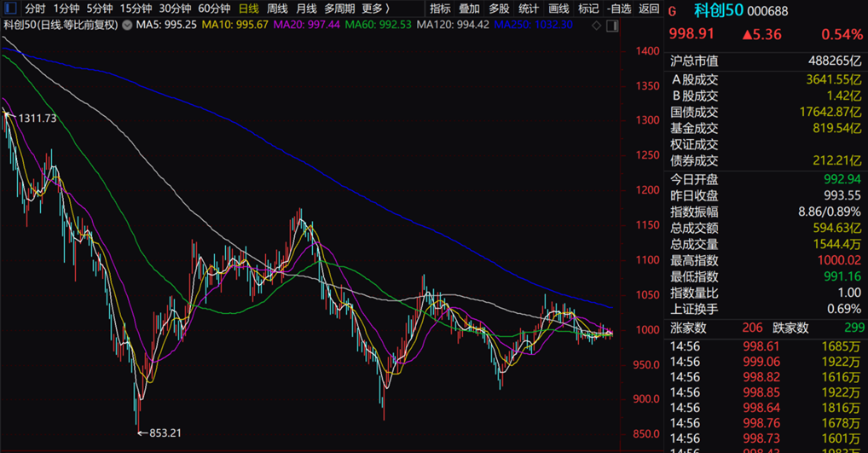This screenshot has width=868, height=453.
Task: Open the 画线 drawing tools
Action: click(x=558, y=9)
